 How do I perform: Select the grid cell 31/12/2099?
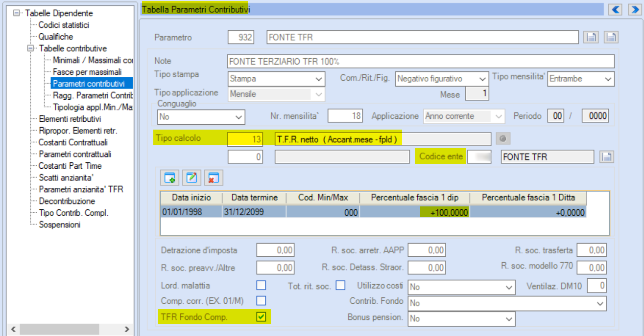point(254,212)
